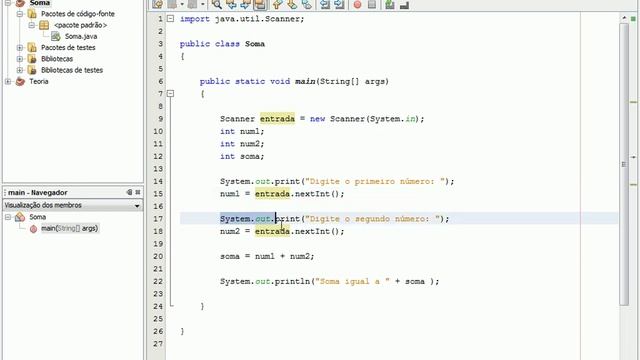The height and width of the screenshot is (360, 640).
Task: Collapse the import code fold on line 1
Action: (x=171, y=19)
